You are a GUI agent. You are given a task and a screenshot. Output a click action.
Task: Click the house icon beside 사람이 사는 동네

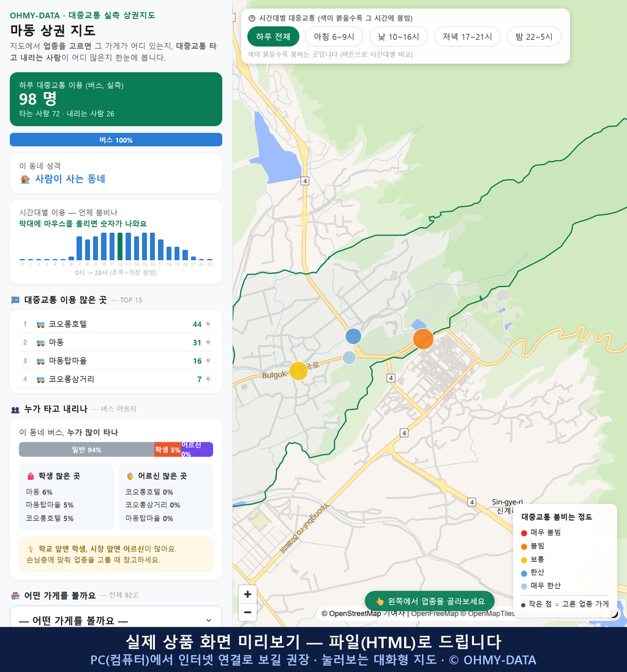(x=25, y=179)
